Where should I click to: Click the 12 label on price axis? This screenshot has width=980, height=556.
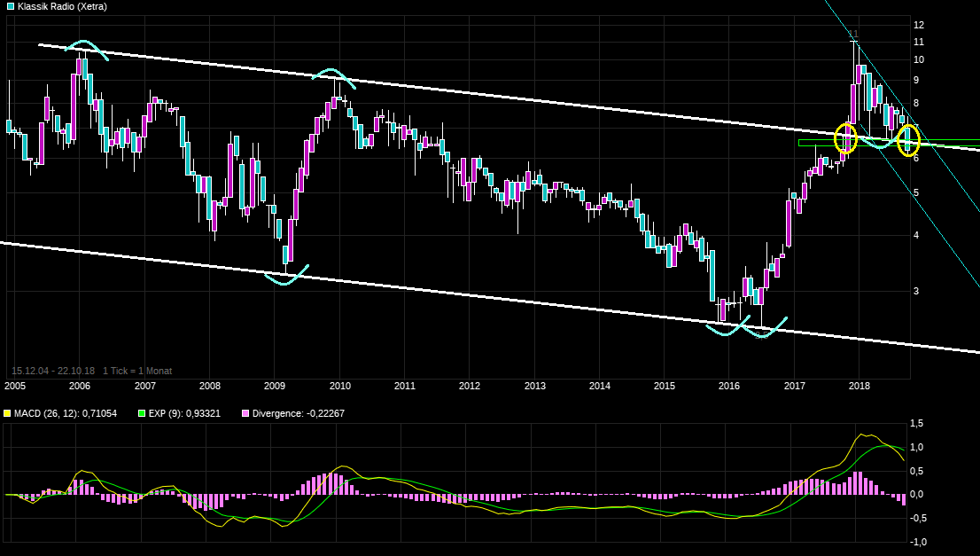(919, 25)
